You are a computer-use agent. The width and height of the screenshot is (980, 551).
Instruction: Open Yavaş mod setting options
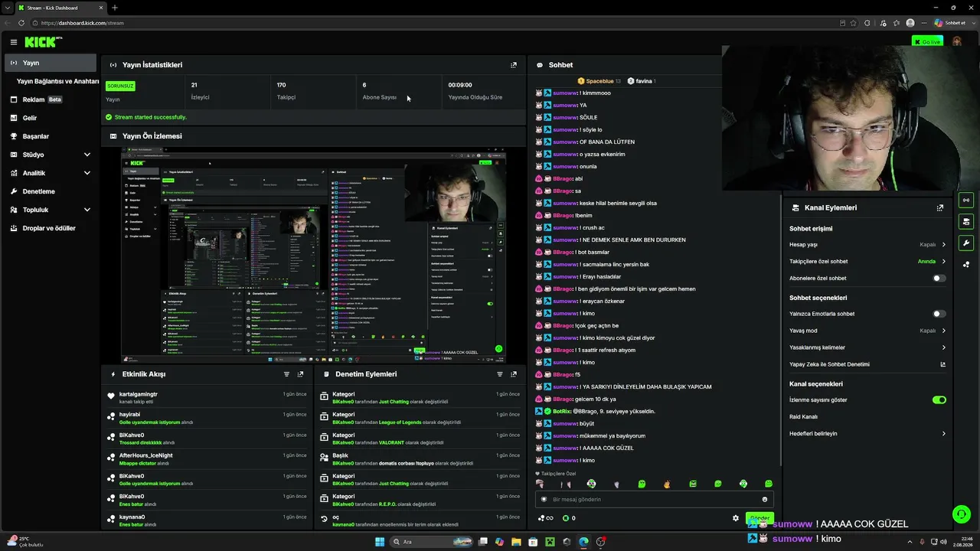[x=867, y=331]
